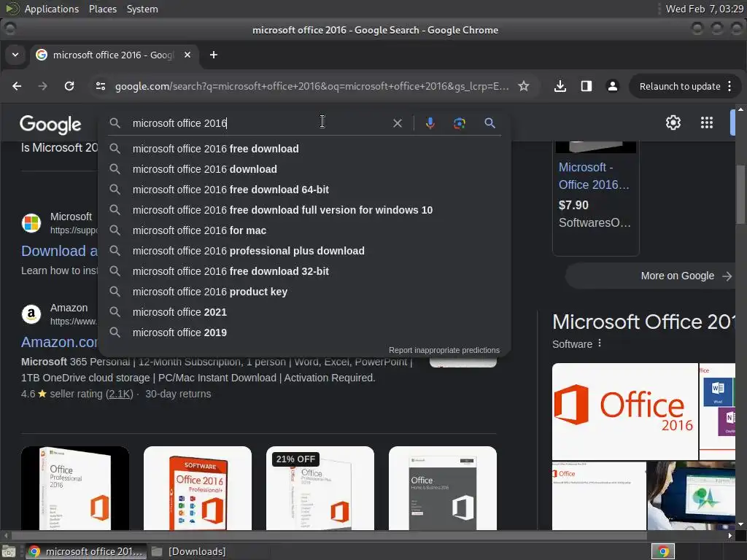Screen dimensions: 747x560
Task: Go forward with the forward arrow
Action: (43, 86)
